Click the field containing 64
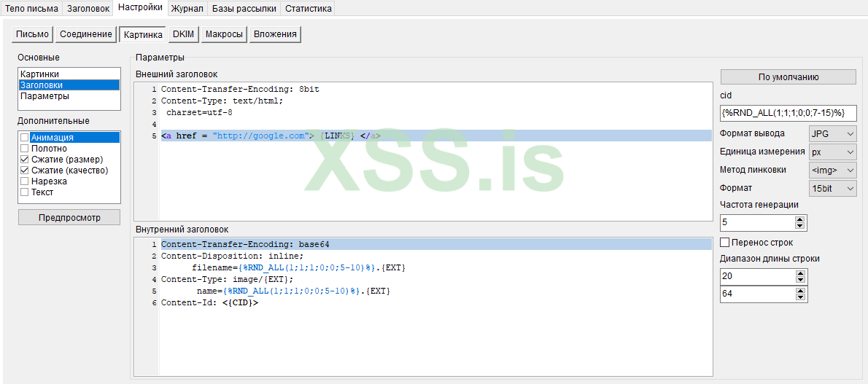This screenshot has width=868, height=384. point(757,294)
